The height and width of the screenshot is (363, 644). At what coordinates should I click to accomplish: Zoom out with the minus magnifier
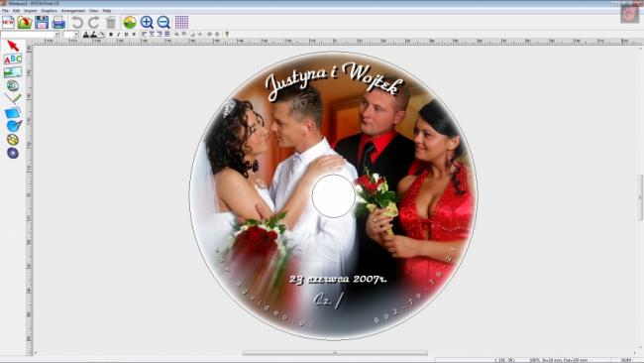[163, 22]
